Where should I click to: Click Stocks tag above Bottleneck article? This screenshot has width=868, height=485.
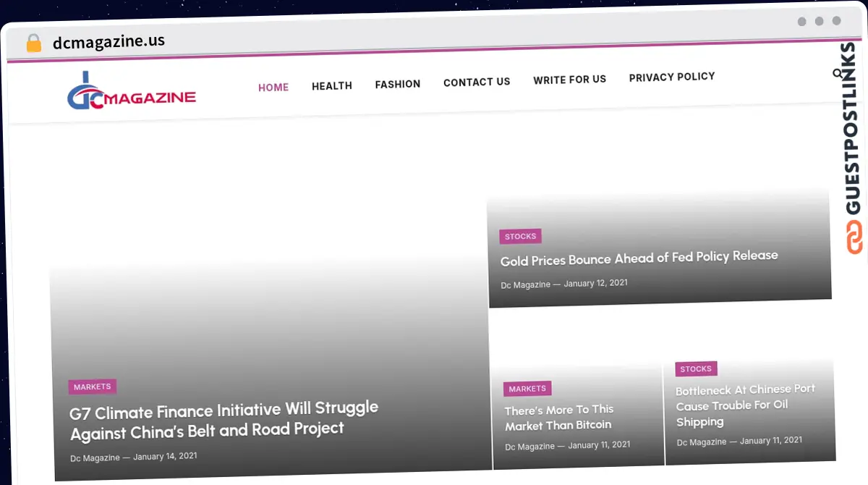[696, 369]
